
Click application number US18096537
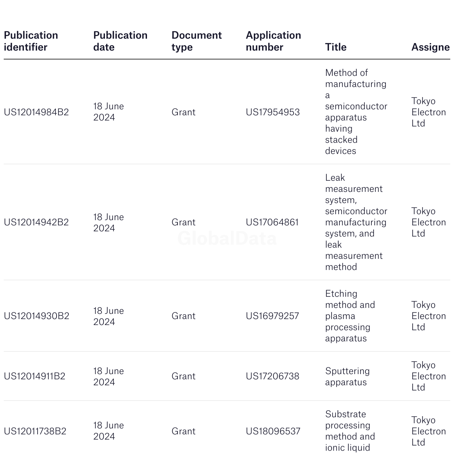[x=273, y=431]
